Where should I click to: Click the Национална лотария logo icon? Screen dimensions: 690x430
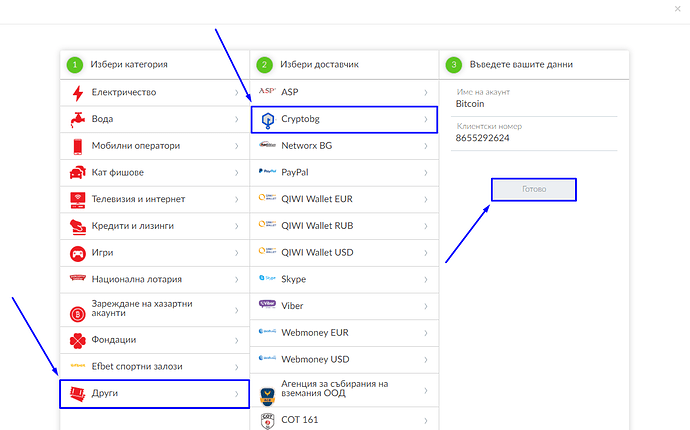[x=78, y=278]
